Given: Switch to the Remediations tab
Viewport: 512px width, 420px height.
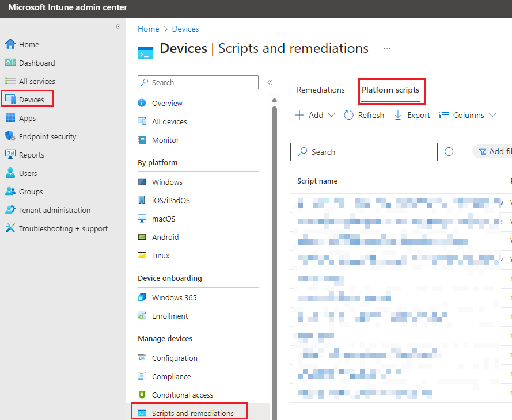Looking at the screenshot, I should click(320, 90).
